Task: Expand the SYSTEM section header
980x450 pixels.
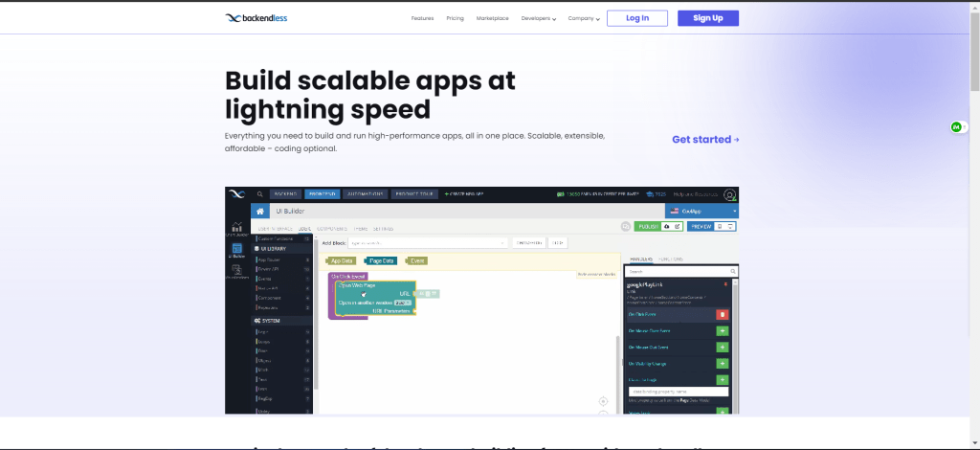Action: [x=281, y=321]
